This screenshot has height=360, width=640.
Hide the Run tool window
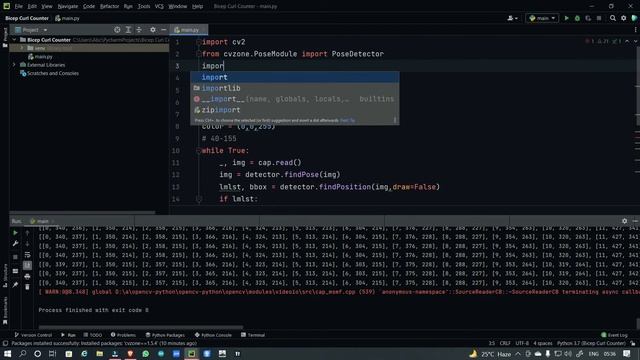point(635,221)
